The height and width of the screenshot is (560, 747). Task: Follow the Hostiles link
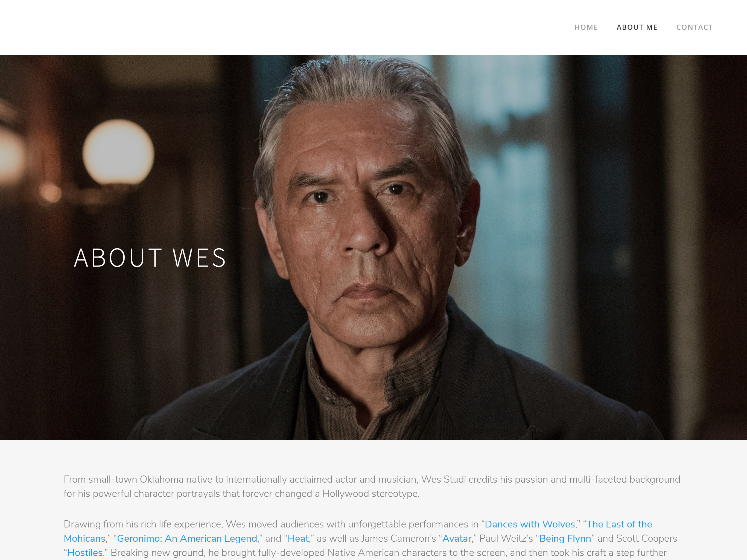tap(85, 553)
